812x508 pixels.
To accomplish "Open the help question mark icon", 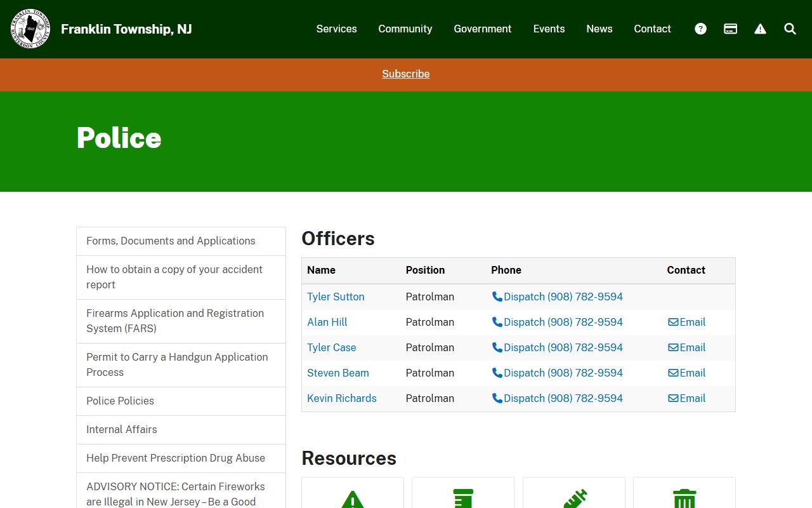I will click(700, 29).
